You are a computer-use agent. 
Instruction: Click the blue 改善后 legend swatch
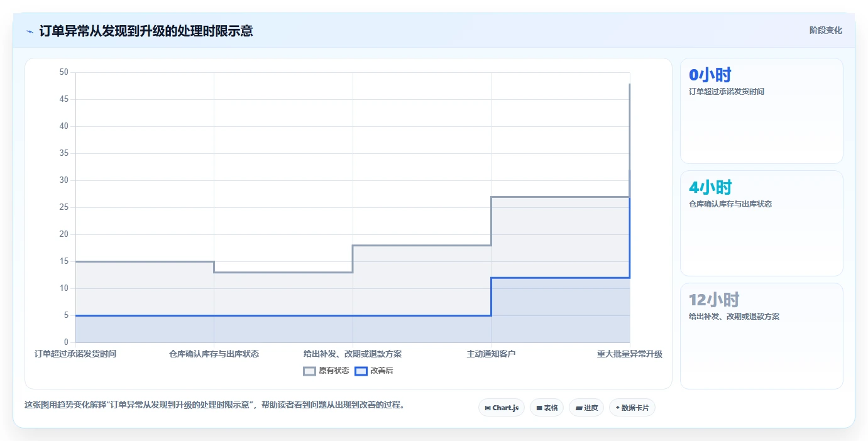tap(361, 371)
